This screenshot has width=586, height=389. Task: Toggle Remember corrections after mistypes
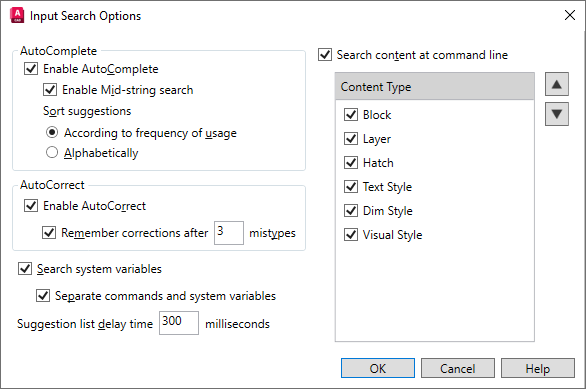[x=49, y=232]
